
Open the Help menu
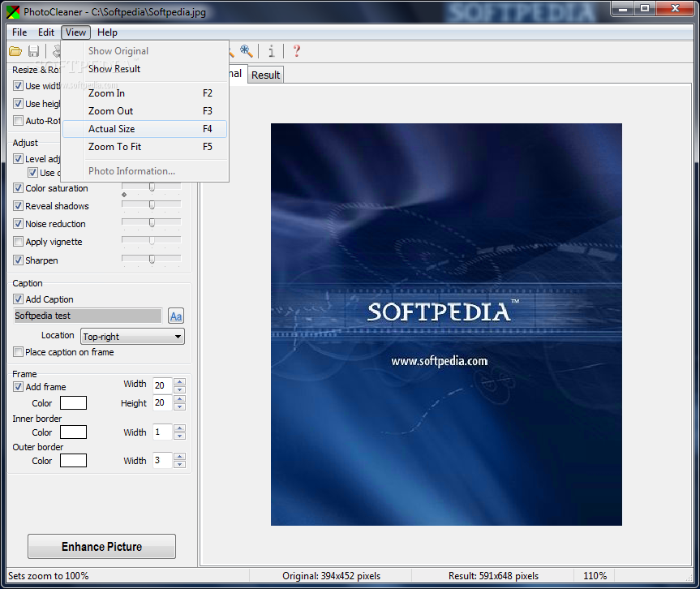pyautogui.click(x=107, y=32)
